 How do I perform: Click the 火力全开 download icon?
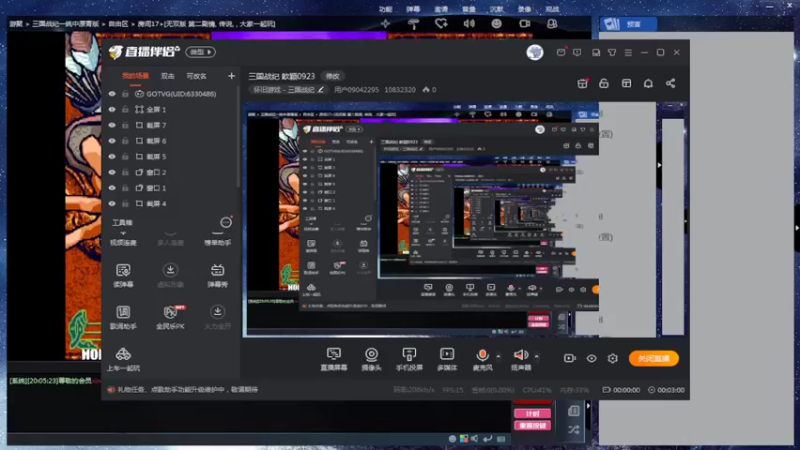[217, 311]
